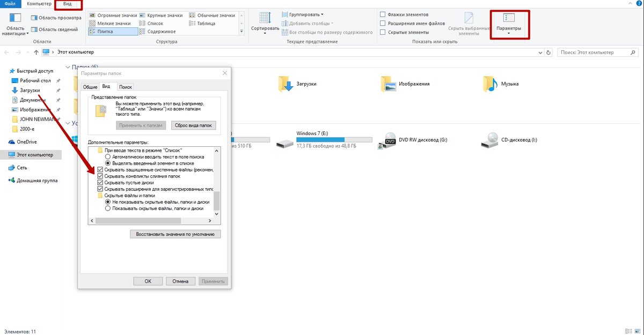The image size is (644, 335).
Task: Open the Загрузки folder tile
Action: point(298,84)
